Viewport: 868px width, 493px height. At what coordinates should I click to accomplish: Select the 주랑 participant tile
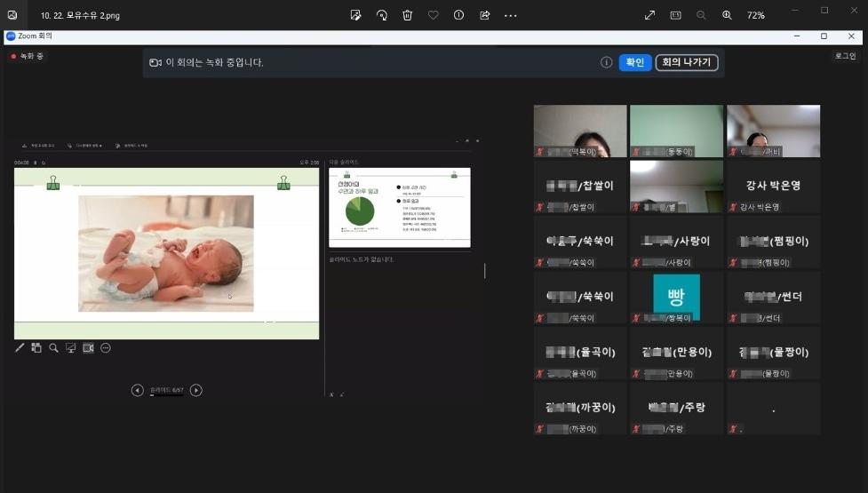676,409
